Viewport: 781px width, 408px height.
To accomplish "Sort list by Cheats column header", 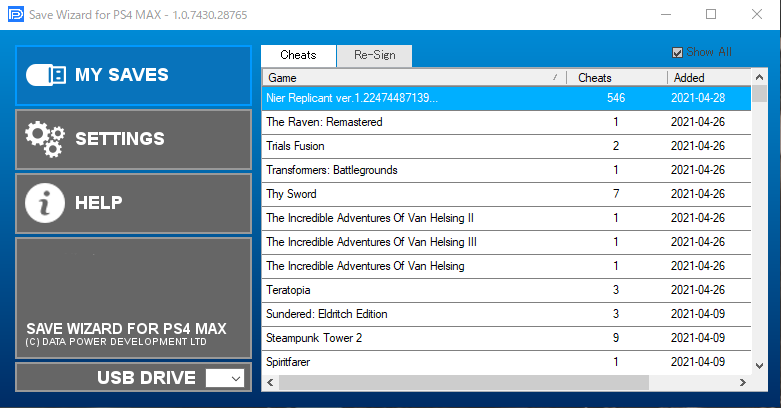I will coord(617,78).
